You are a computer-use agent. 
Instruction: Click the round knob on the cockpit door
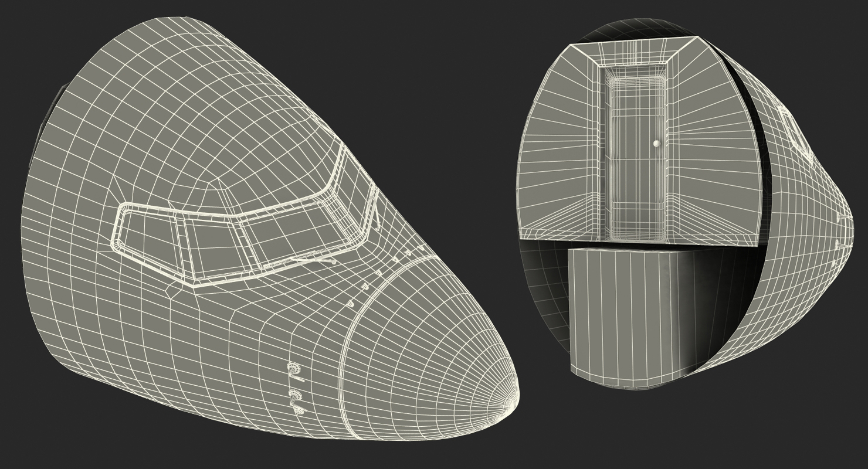657,143
